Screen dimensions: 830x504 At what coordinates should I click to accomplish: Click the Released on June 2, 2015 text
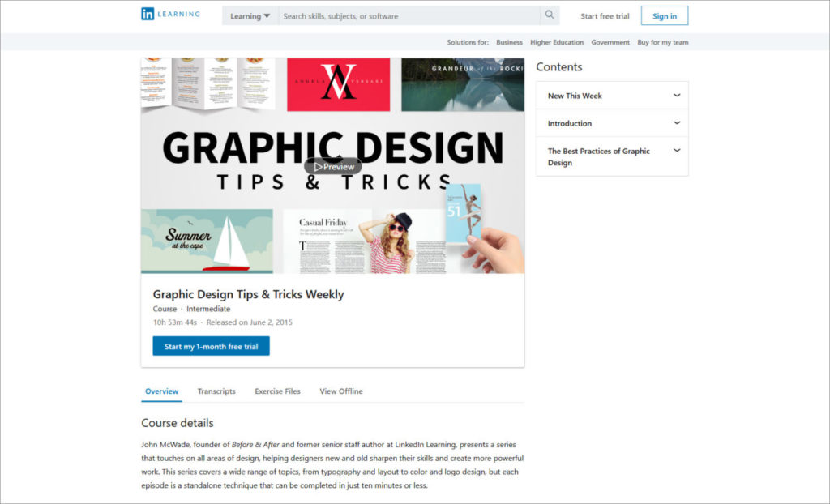pos(250,322)
